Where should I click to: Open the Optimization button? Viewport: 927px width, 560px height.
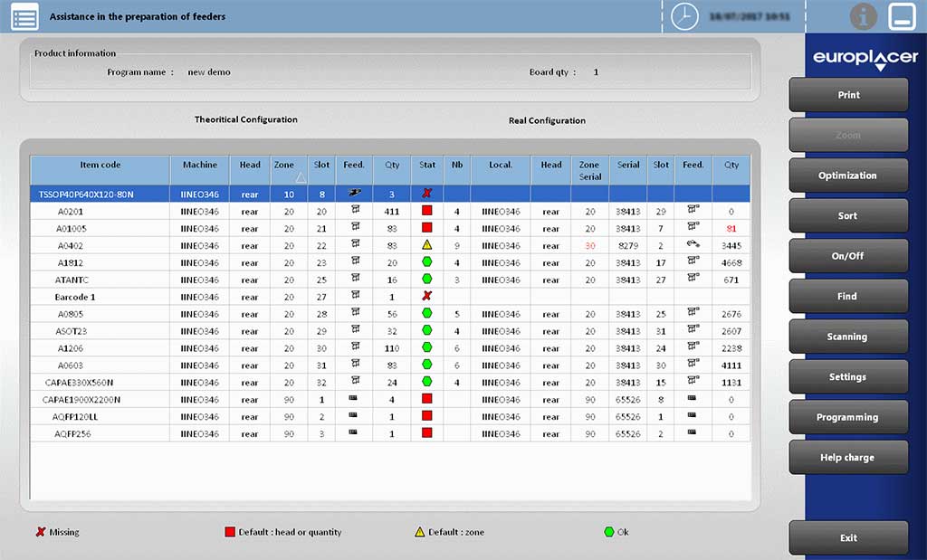[848, 176]
